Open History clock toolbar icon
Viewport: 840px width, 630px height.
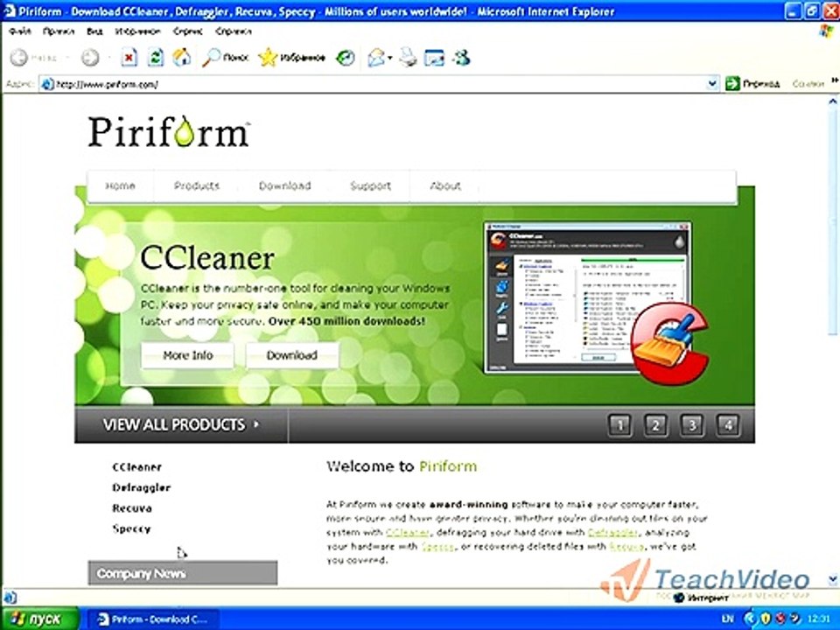pos(345,58)
